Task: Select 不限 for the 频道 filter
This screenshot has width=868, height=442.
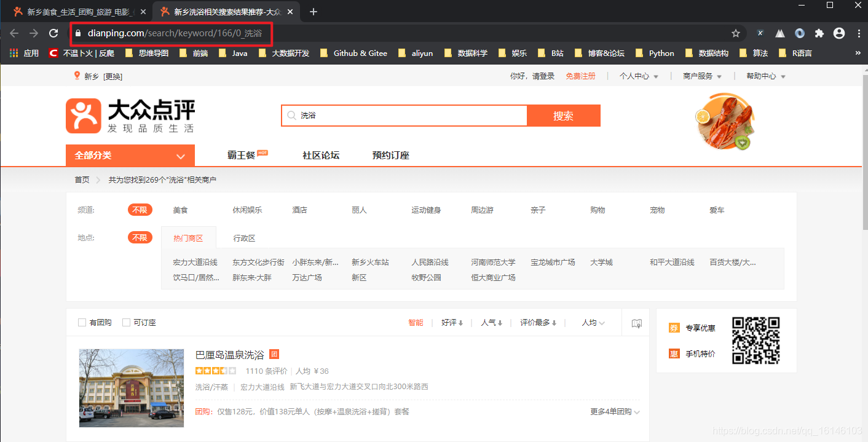Action: pos(140,210)
